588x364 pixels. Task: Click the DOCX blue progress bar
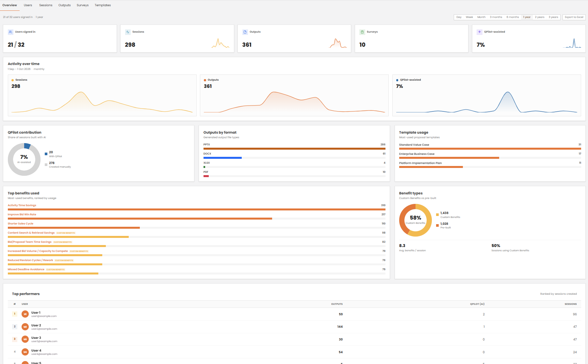click(222, 158)
